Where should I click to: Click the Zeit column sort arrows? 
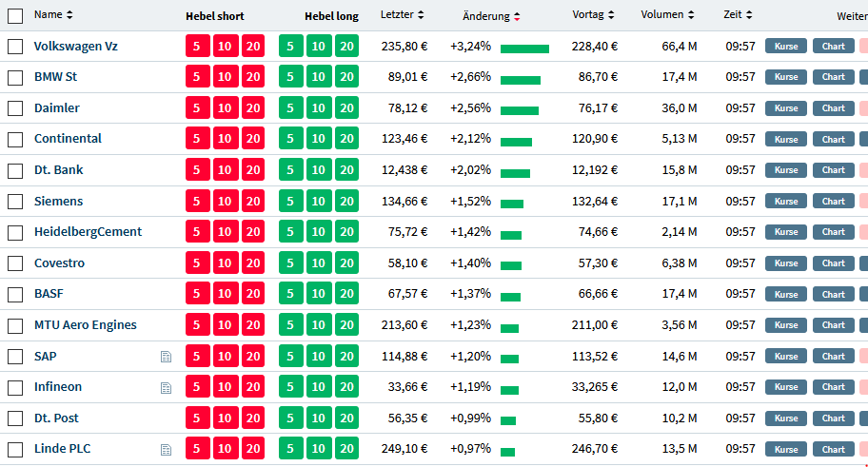point(750,15)
